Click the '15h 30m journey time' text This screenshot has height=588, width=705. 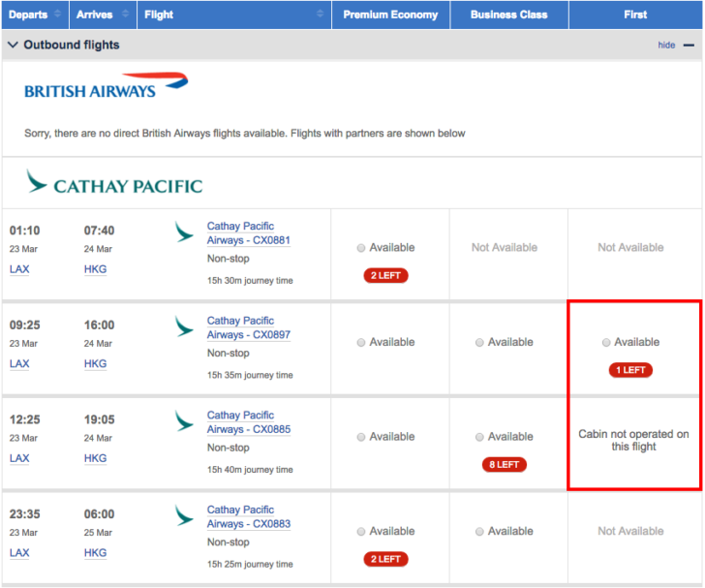coord(250,280)
